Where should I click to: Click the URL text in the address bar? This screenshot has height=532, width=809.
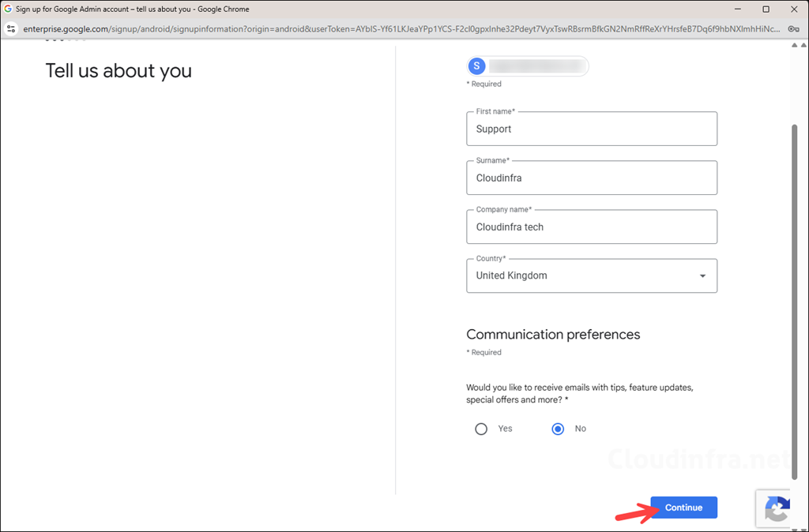click(401, 29)
